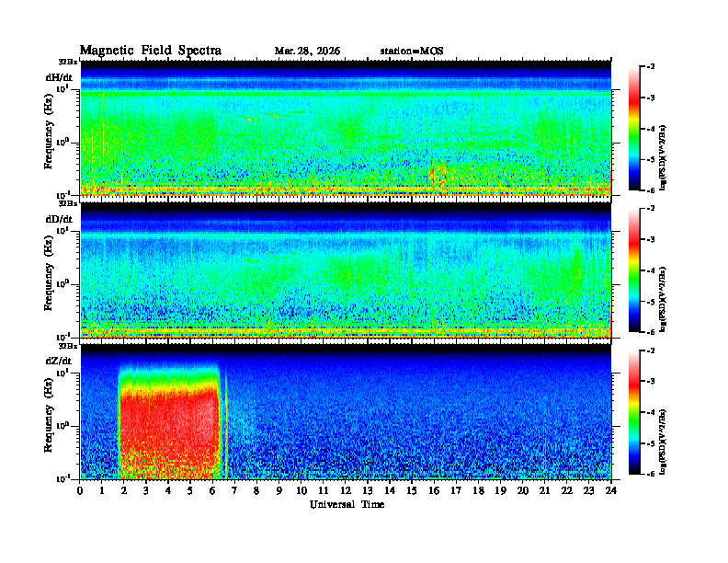Click the "-5" tick on dD/dt color scale

click(x=650, y=302)
